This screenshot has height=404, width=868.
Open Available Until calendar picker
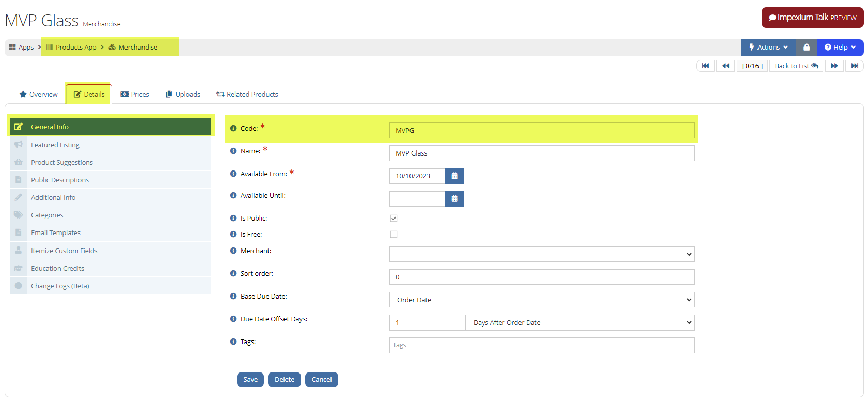454,199
